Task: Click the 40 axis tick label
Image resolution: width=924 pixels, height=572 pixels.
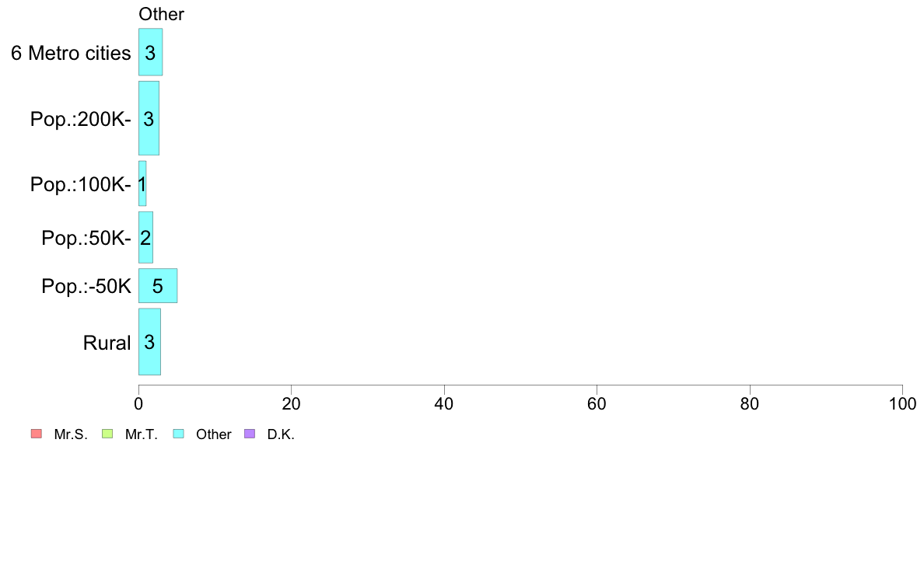Action: 444,404
